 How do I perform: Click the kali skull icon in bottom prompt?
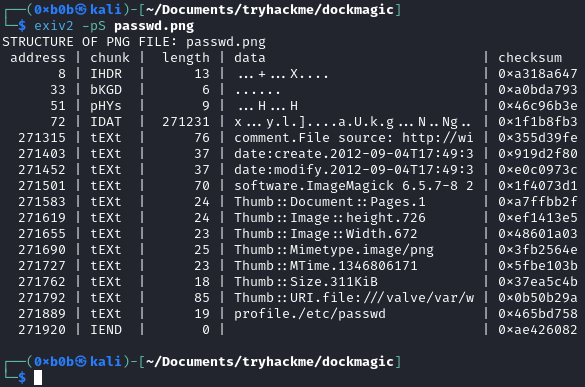click(81, 361)
